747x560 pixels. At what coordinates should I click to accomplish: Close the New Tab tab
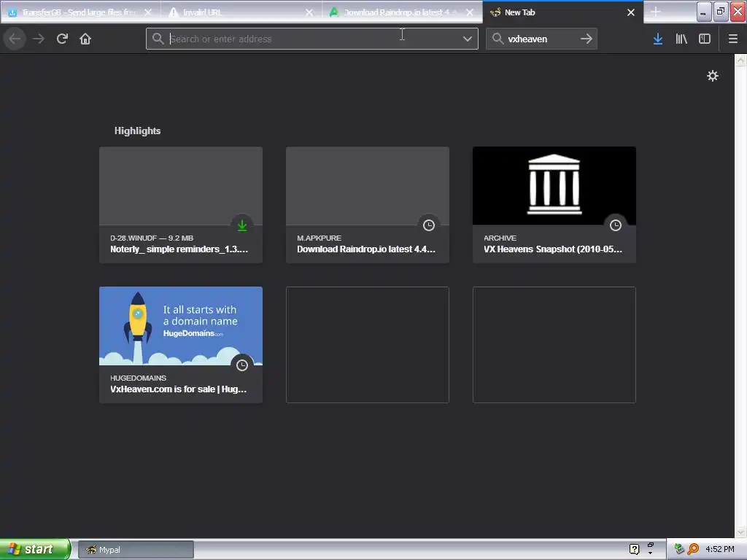coord(631,12)
